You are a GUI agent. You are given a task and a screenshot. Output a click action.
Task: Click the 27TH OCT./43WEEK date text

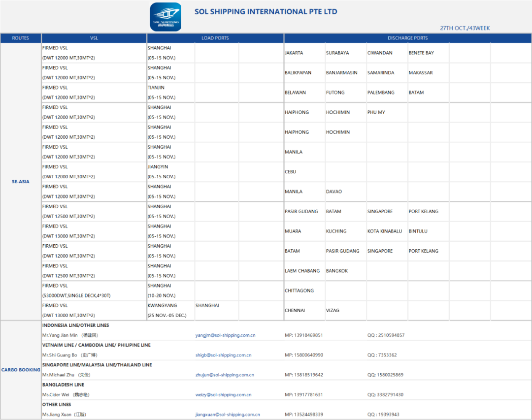pos(465,28)
